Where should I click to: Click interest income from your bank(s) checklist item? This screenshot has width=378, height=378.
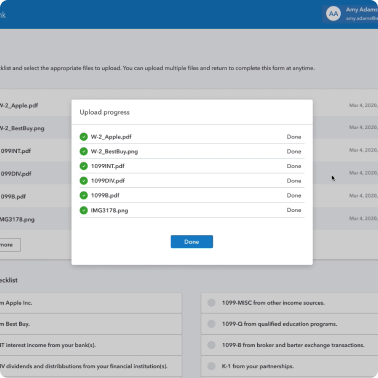[91, 345]
